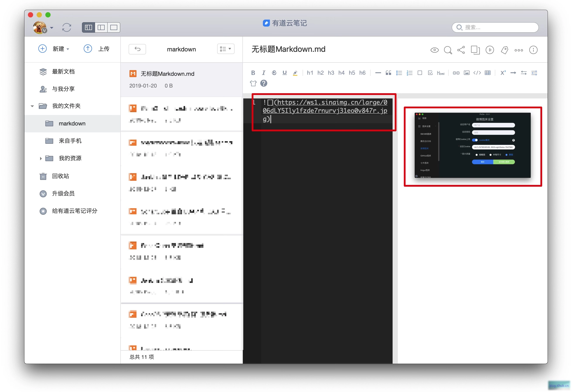Viewport: 572px width, 392px height.
Task: Insert a hyperlink via toolbar
Action: (x=456, y=73)
